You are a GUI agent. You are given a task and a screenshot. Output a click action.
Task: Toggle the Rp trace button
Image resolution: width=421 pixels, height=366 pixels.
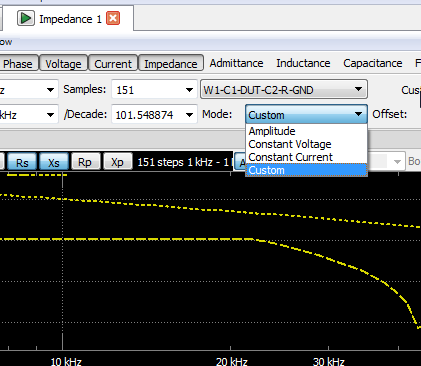[x=85, y=162]
